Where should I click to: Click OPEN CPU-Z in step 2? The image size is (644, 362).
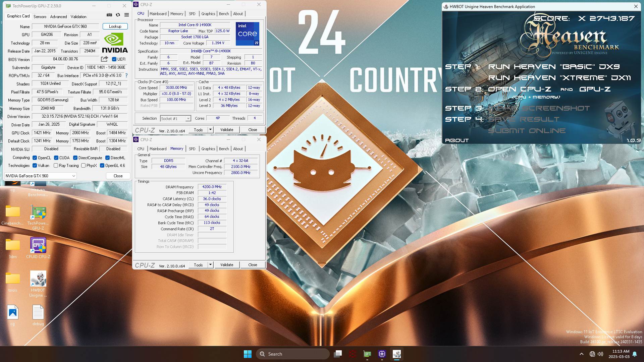point(520,89)
